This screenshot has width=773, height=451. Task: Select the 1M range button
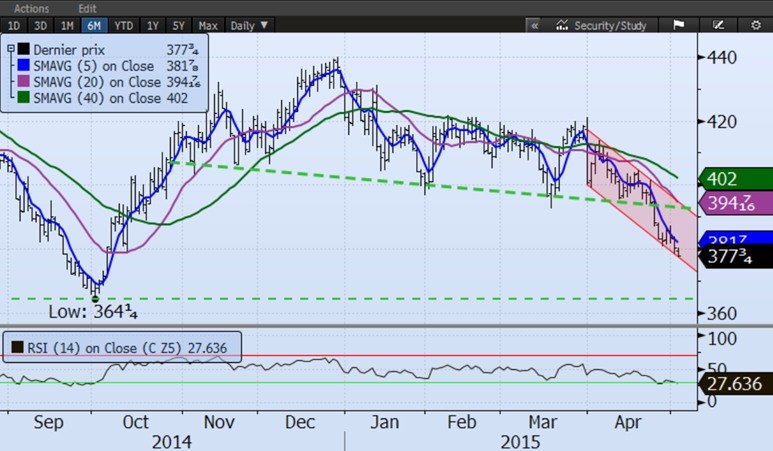[x=67, y=25]
